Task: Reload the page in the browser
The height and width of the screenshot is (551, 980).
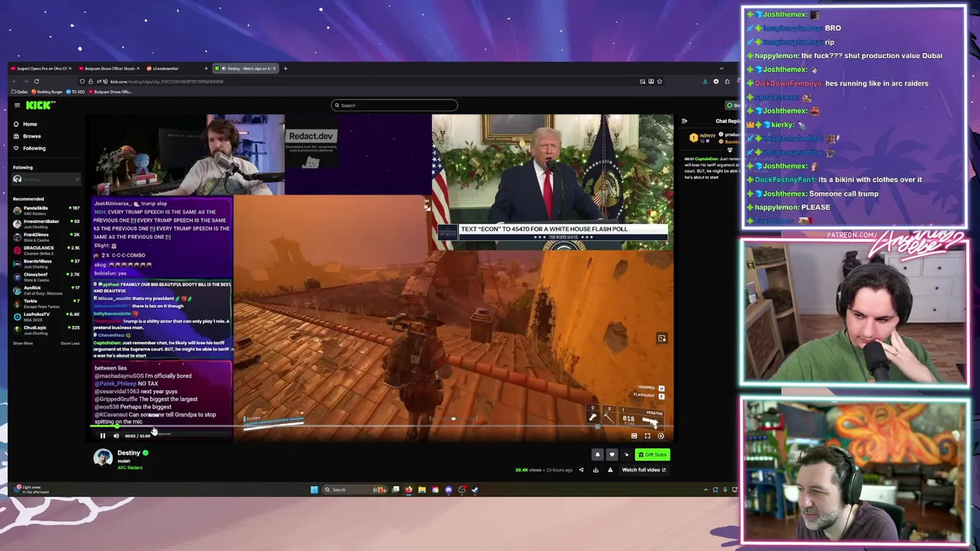Action: pos(36,81)
